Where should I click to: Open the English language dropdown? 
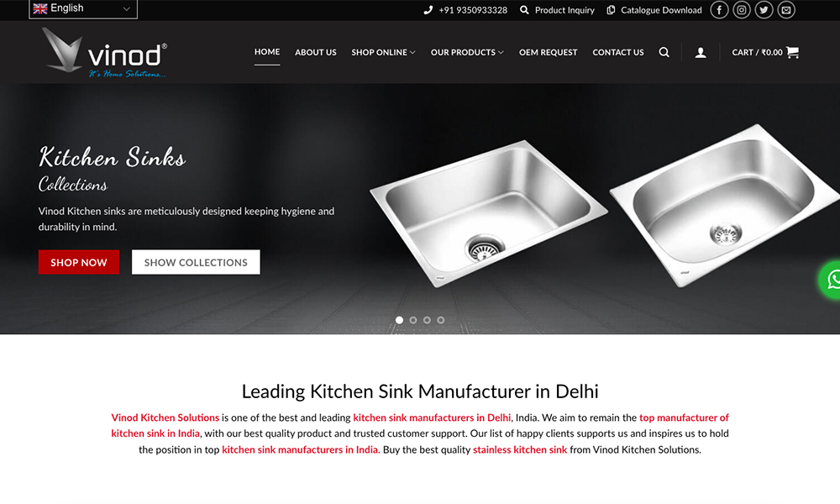pyautogui.click(x=83, y=8)
